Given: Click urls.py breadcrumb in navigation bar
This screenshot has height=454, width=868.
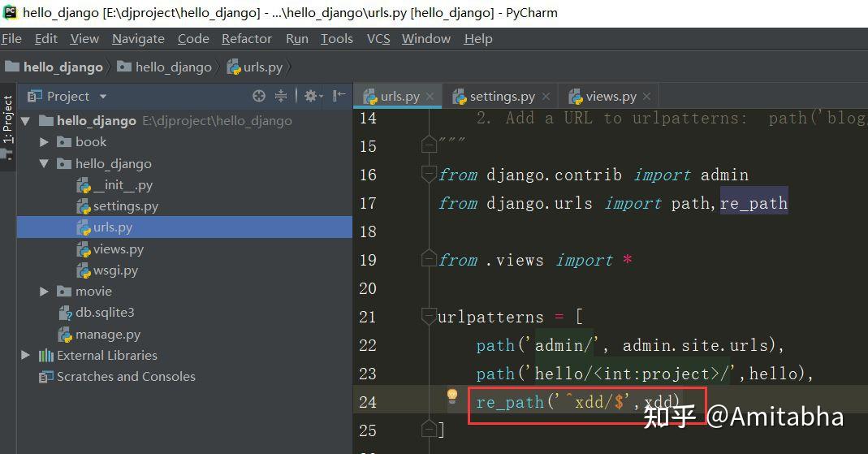Looking at the screenshot, I should 255,67.
